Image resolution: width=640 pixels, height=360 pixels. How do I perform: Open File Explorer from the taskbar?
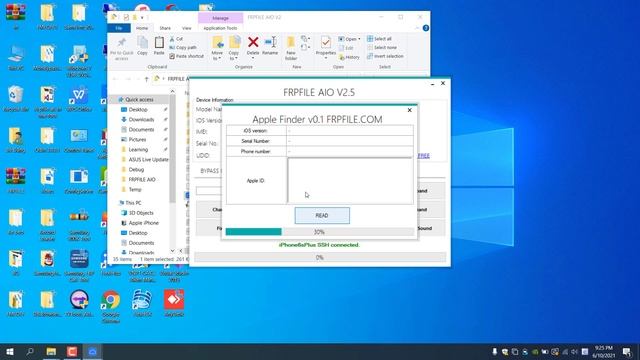click(x=51, y=351)
